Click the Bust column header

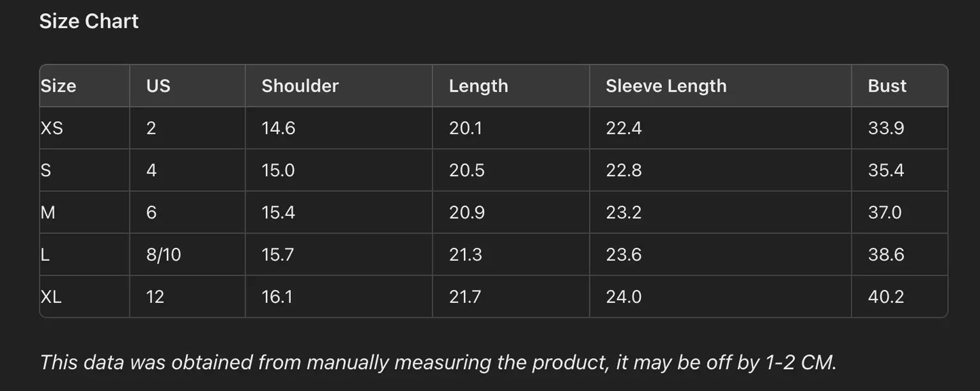[886, 86]
